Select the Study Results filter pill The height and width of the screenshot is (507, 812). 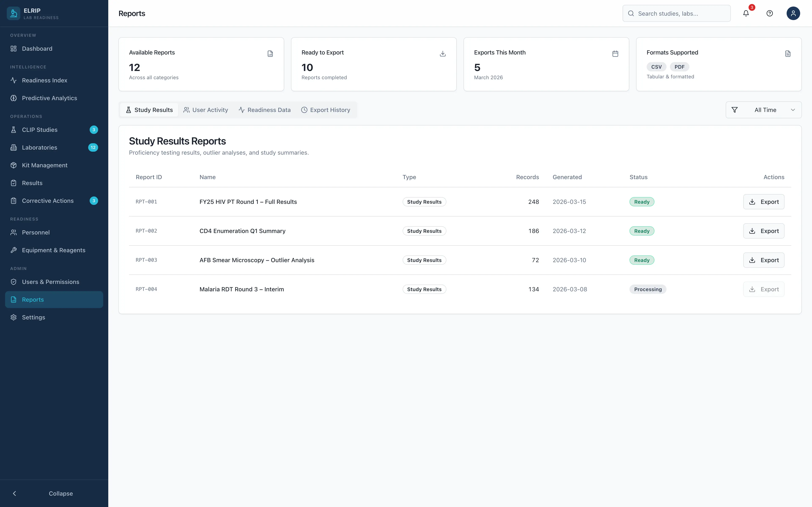point(149,110)
